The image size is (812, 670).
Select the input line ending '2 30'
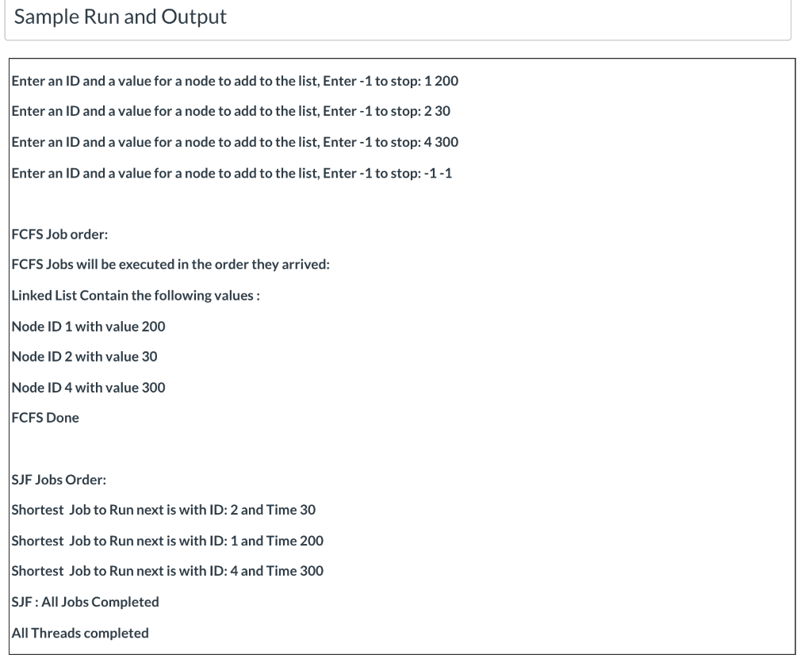231,111
